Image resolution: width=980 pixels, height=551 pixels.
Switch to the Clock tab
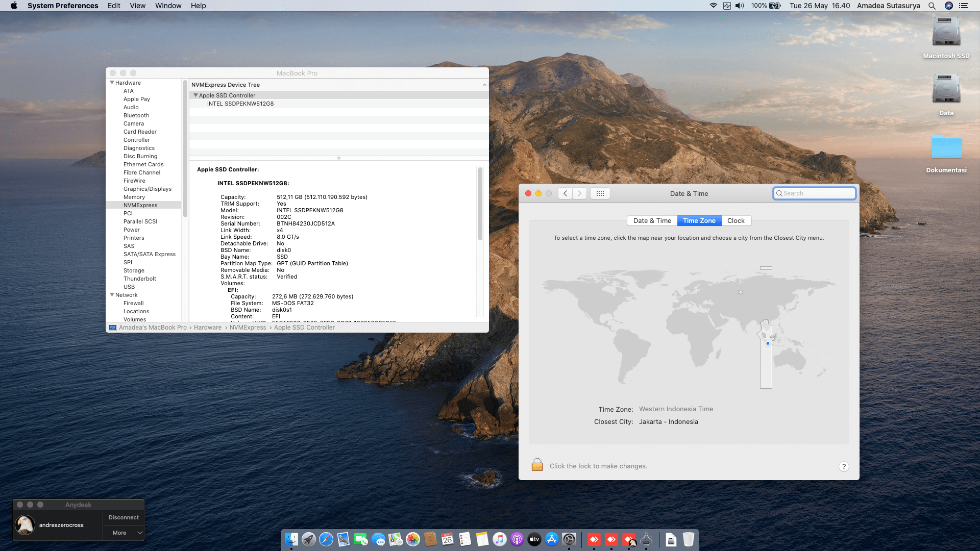pyautogui.click(x=736, y=220)
